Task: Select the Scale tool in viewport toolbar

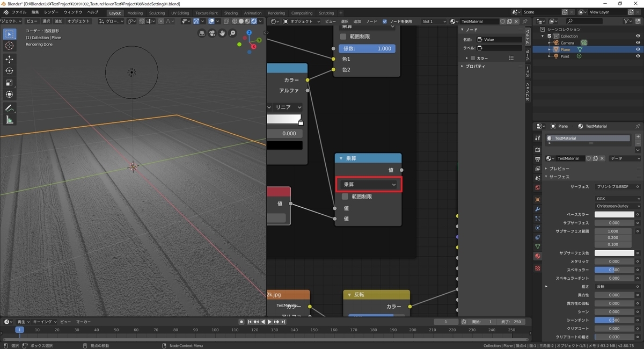Action: (9, 83)
